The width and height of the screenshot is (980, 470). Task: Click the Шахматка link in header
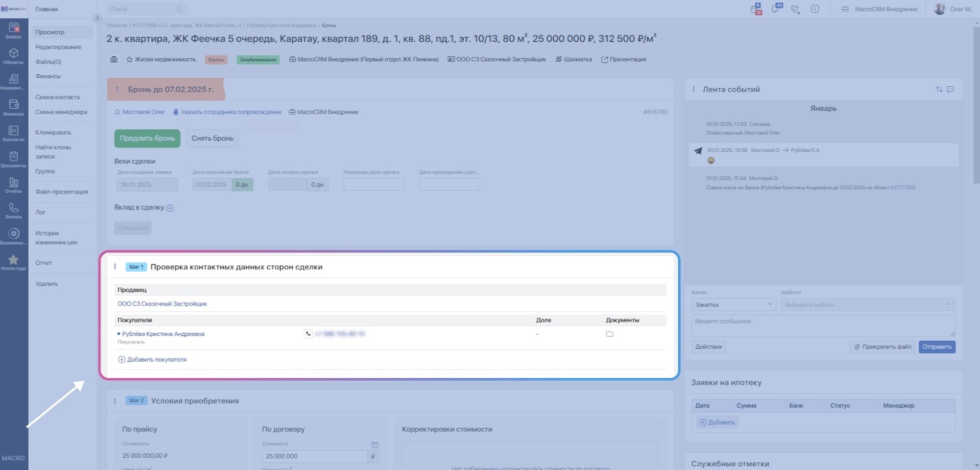click(574, 59)
